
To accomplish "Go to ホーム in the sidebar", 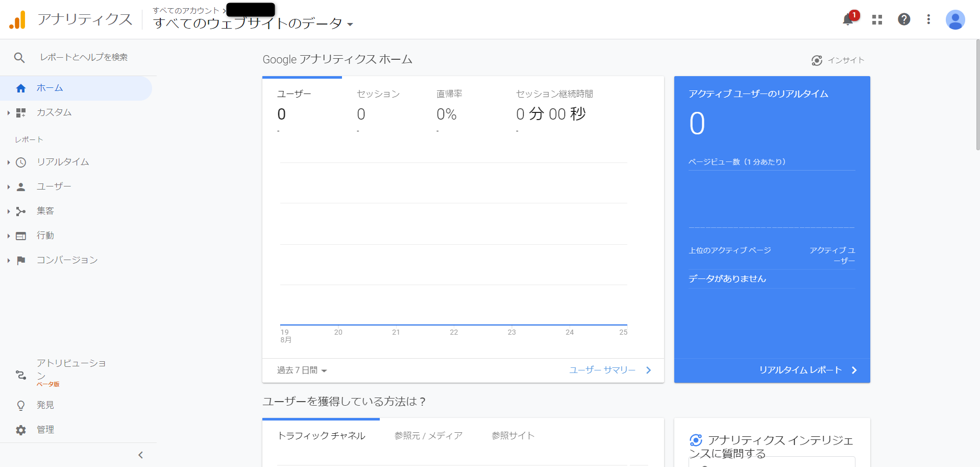I will pos(76,88).
